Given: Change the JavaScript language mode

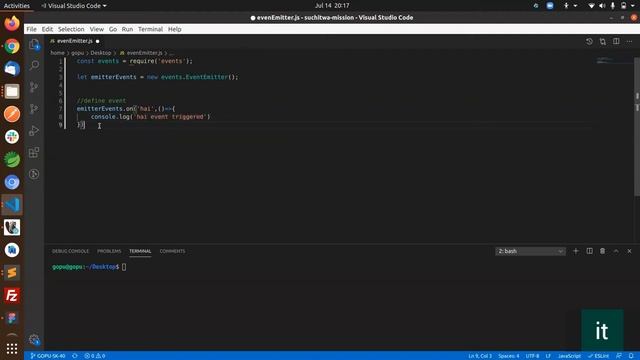Looking at the screenshot, I should click(569, 356).
